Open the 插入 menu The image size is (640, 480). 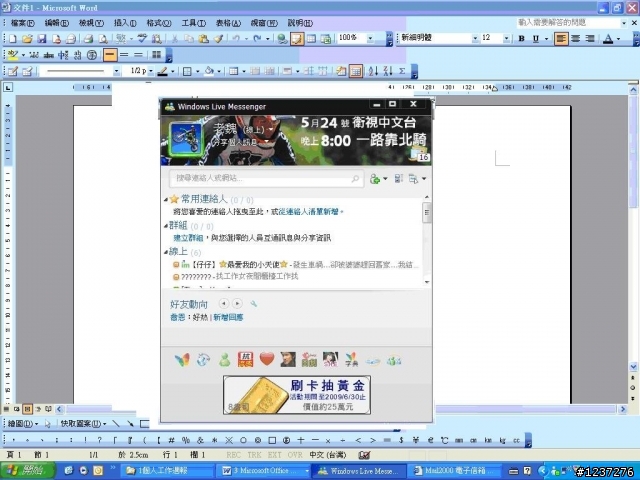coord(125,23)
